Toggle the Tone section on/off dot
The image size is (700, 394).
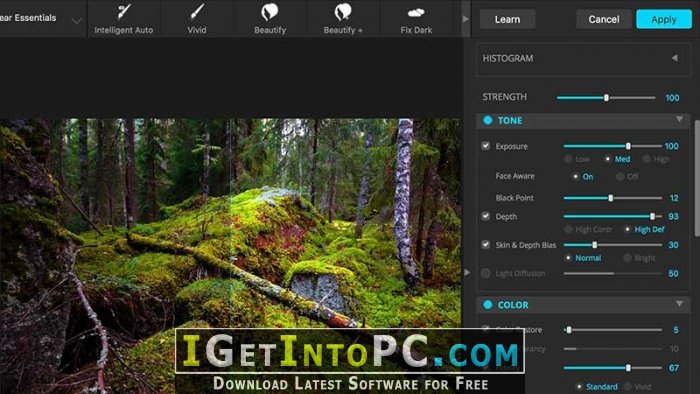click(x=488, y=120)
